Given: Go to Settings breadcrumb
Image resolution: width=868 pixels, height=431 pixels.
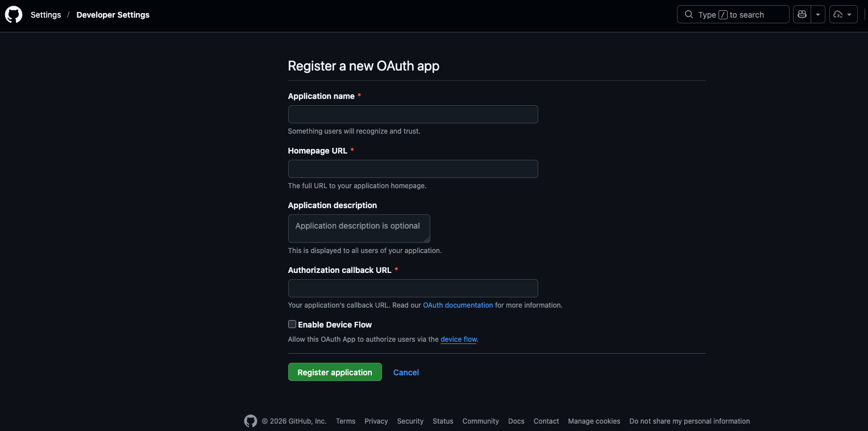Looking at the screenshot, I should (x=46, y=15).
